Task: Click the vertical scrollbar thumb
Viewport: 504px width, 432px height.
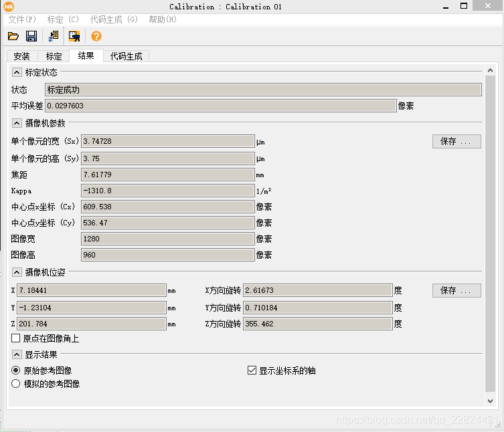Action: coord(490,234)
